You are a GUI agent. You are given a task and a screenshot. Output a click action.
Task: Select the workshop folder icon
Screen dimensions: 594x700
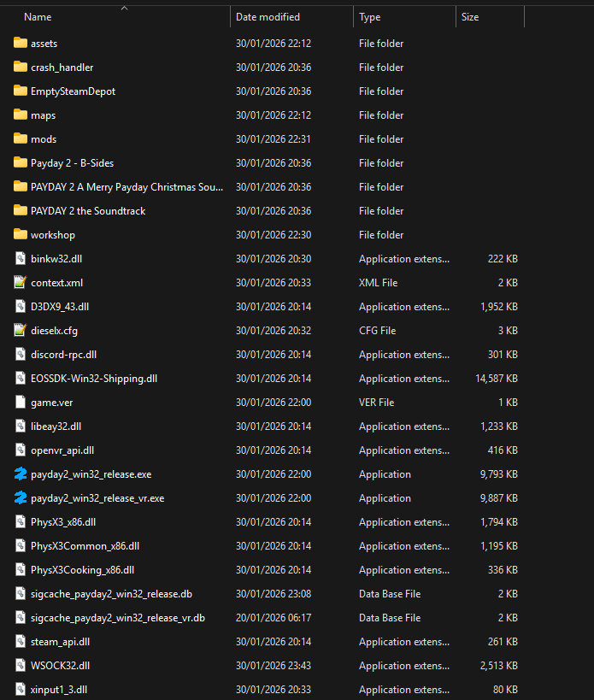pos(21,235)
